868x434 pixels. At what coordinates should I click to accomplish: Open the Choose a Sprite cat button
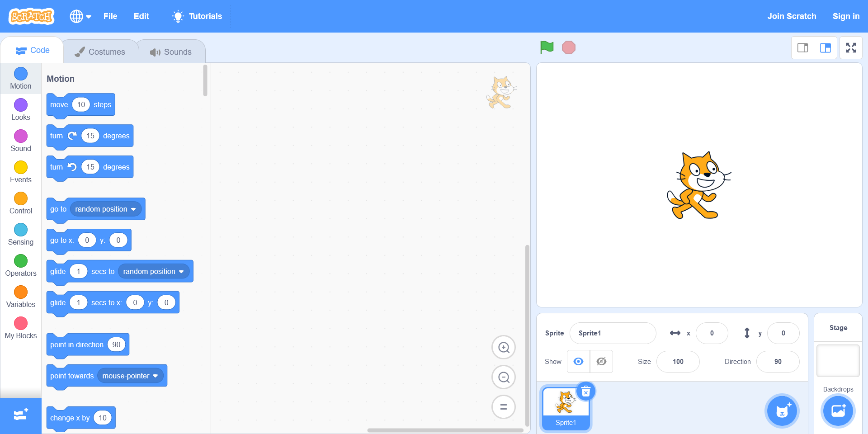[x=782, y=411]
